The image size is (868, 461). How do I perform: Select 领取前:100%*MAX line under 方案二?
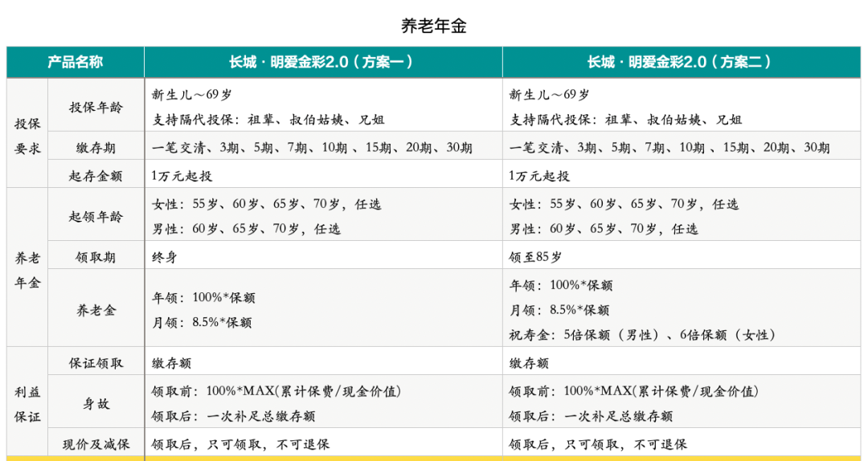pos(634,391)
